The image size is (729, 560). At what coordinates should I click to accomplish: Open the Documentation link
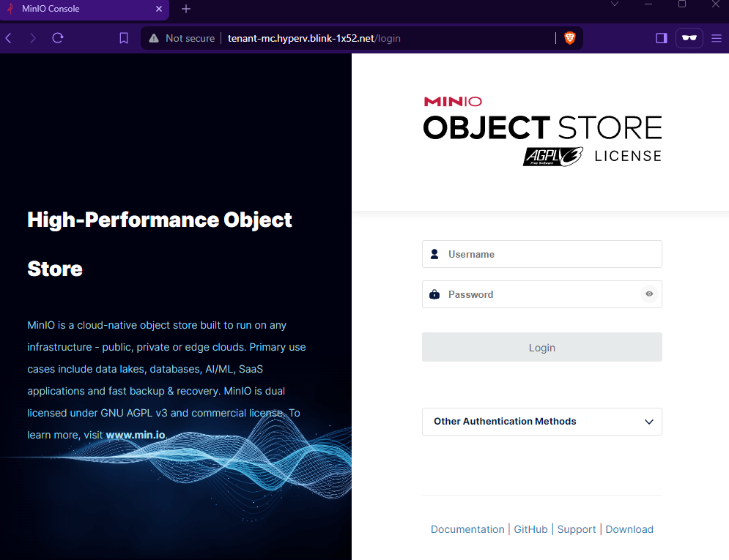pyautogui.click(x=467, y=529)
